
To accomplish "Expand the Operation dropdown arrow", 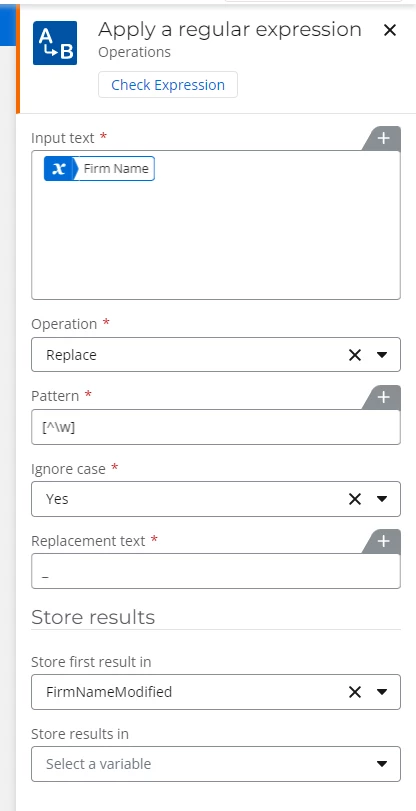I will click(382, 355).
